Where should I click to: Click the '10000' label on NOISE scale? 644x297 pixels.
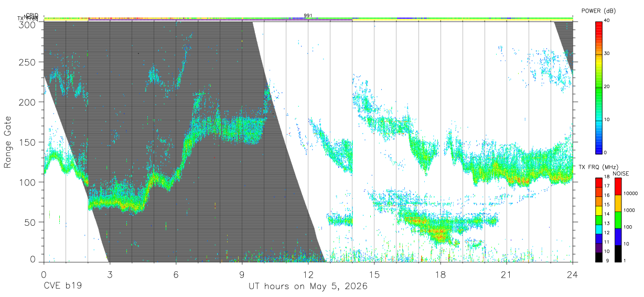(631, 193)
